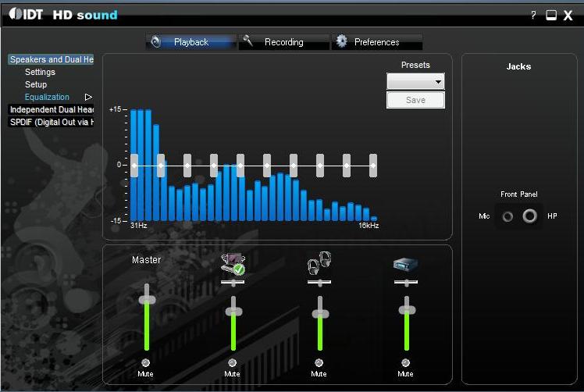The width and height of the screenshot is (584, 392).
Task: Click the 31Hz equalizer band slider
Action: point(134,166)
